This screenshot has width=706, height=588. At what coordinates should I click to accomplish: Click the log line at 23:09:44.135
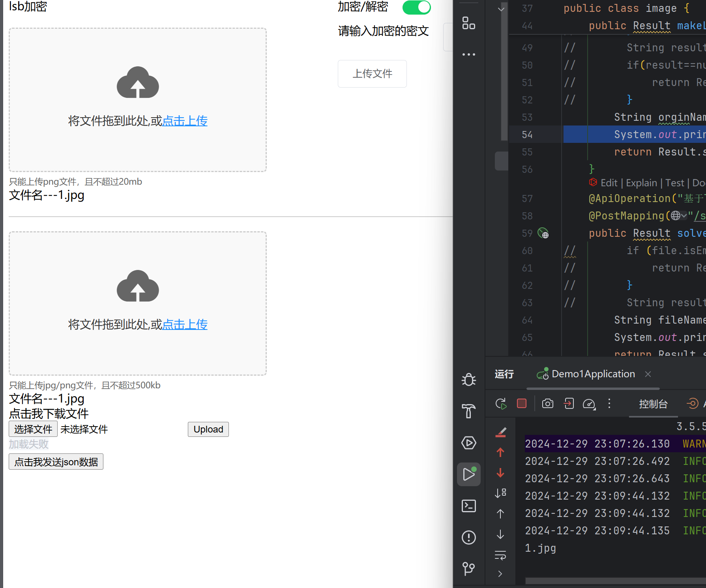pos(615,530)
